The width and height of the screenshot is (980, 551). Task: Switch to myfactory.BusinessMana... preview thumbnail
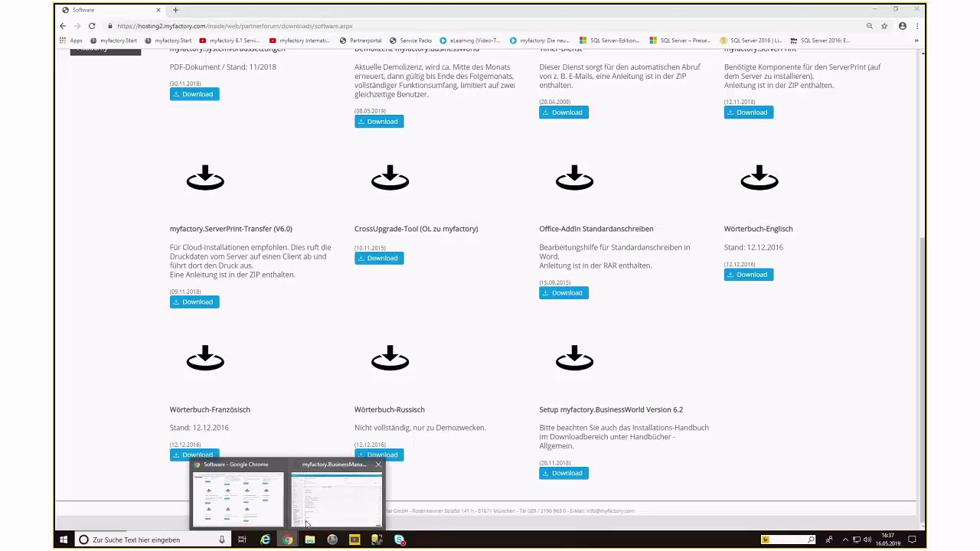click(336, 494)
